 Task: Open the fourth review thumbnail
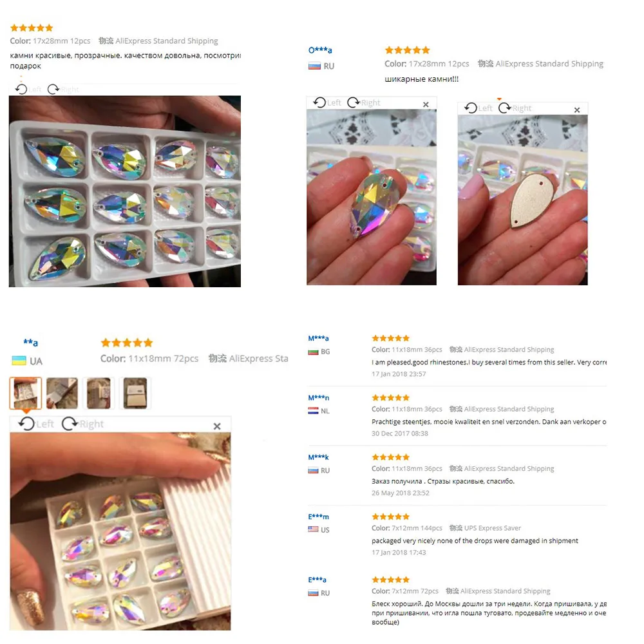point(135,393)
